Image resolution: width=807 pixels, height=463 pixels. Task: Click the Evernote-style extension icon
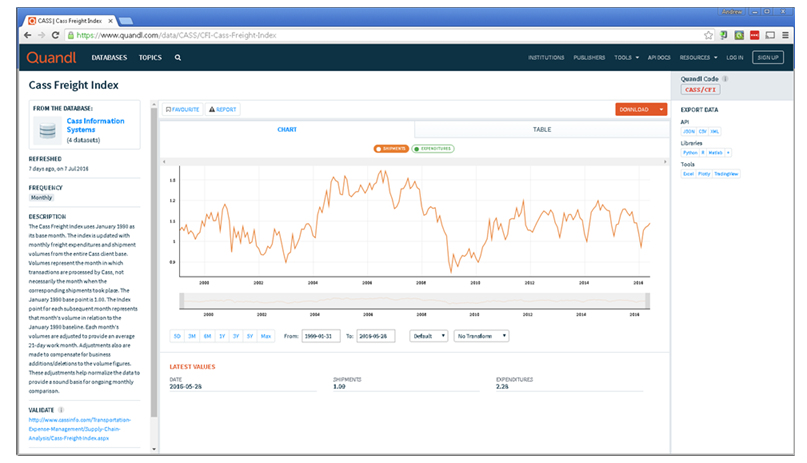pyautogui.click(x=724, y=35)
